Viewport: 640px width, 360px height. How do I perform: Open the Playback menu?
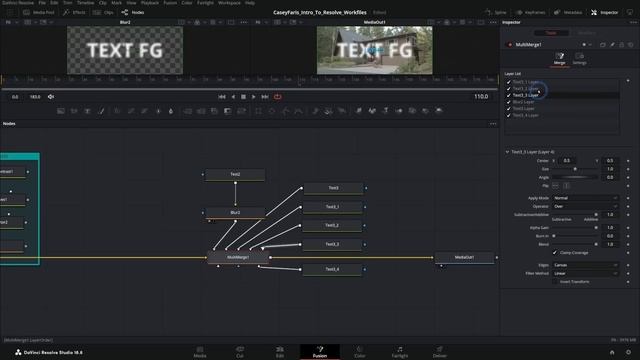coord(150,2)
